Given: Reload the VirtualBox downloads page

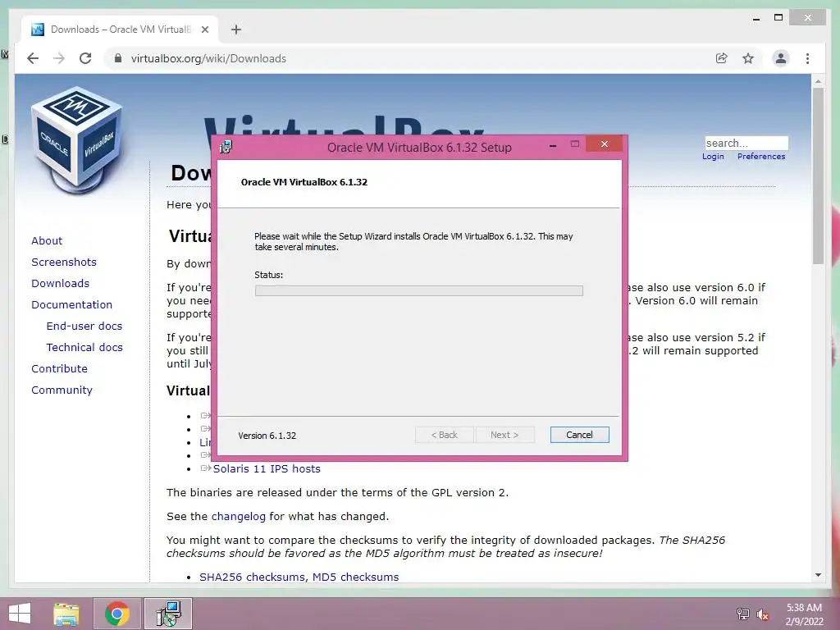Looking at the screenshot, I should pos(85,58).
